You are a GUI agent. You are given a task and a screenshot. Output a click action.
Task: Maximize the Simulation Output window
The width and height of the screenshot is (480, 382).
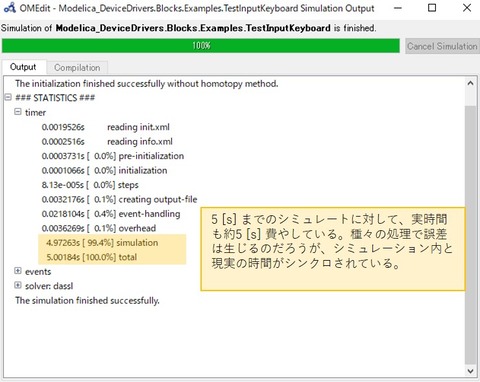432,8
